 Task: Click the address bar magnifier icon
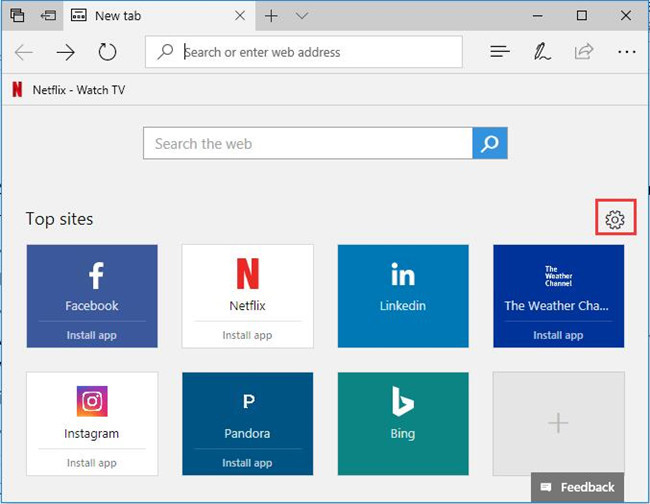click(x=165, y=52)
